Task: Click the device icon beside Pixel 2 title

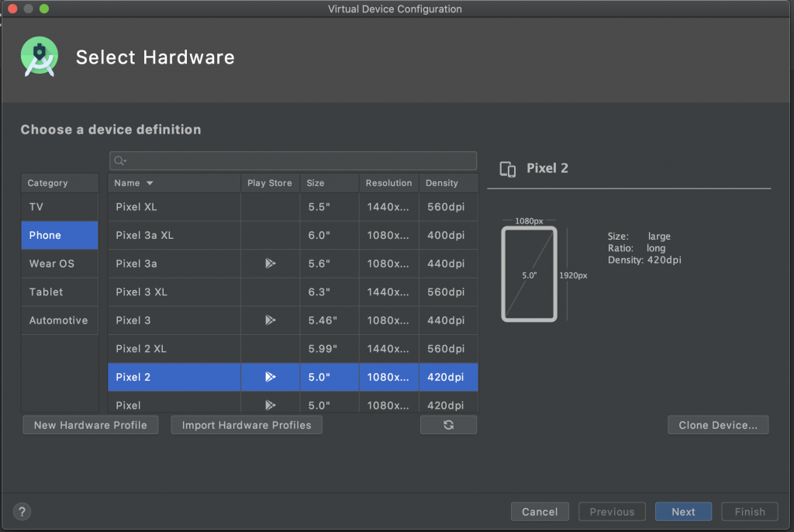Action: pyautogui.click(x=508, y=169)
